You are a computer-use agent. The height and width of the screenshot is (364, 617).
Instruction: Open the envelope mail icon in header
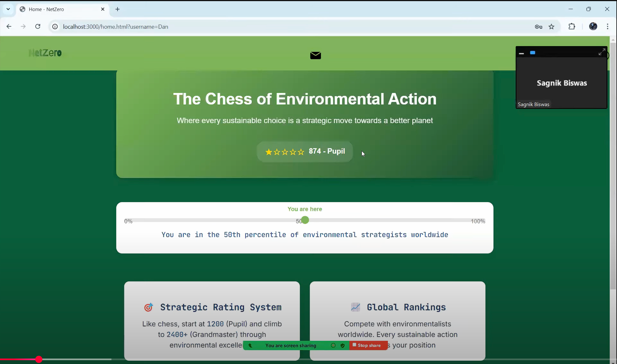pos(315,55)
